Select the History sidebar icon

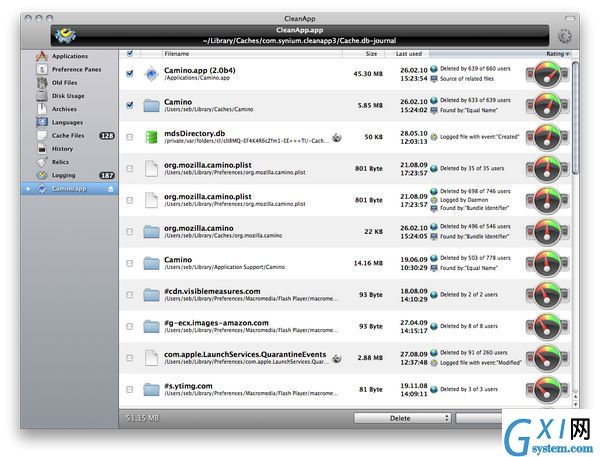(42, 149)
